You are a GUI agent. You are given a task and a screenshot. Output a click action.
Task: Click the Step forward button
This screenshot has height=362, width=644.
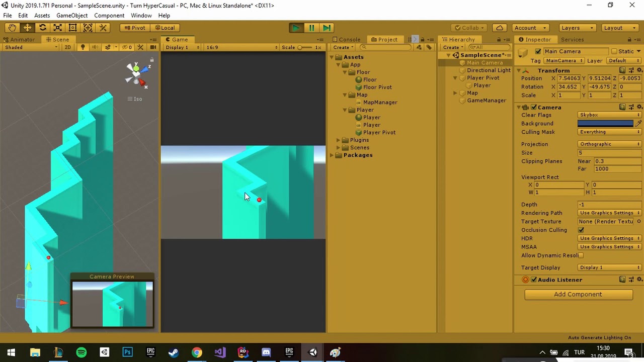327,28
